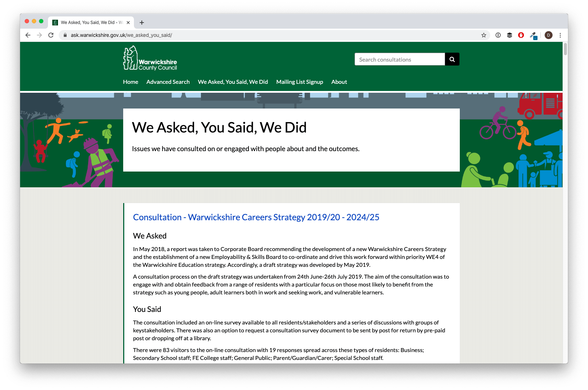This screenshot has height=390, width=588.
Task: Click the page title 'We Asked, You Said, We Did'
Action: click(x=219, y=127)
